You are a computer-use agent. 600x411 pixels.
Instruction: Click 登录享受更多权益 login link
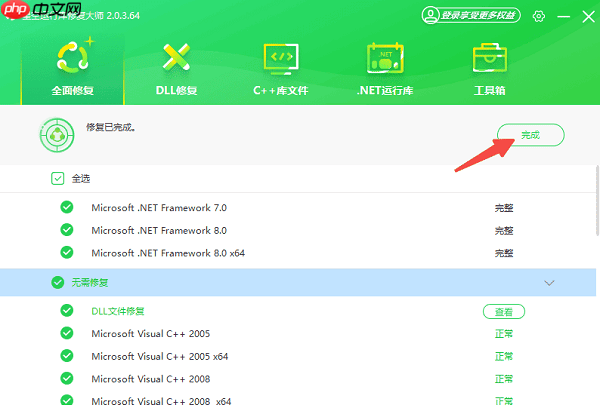[478, 15]
